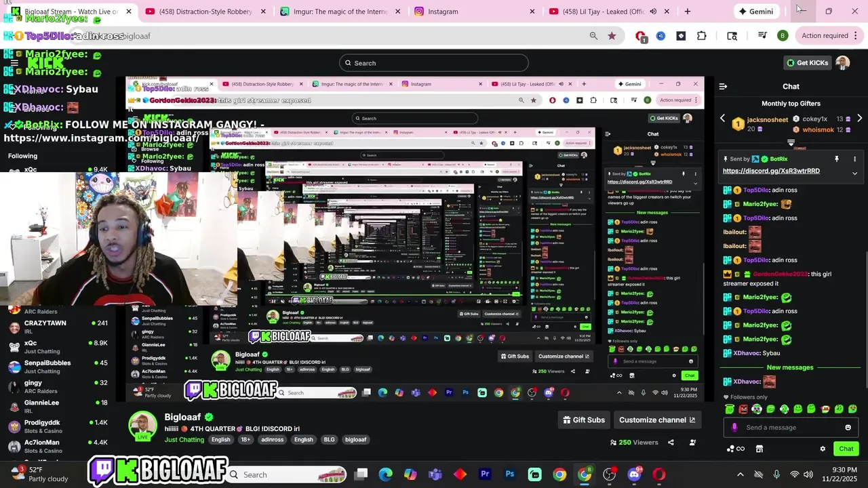Open a new browser tab

687,12
